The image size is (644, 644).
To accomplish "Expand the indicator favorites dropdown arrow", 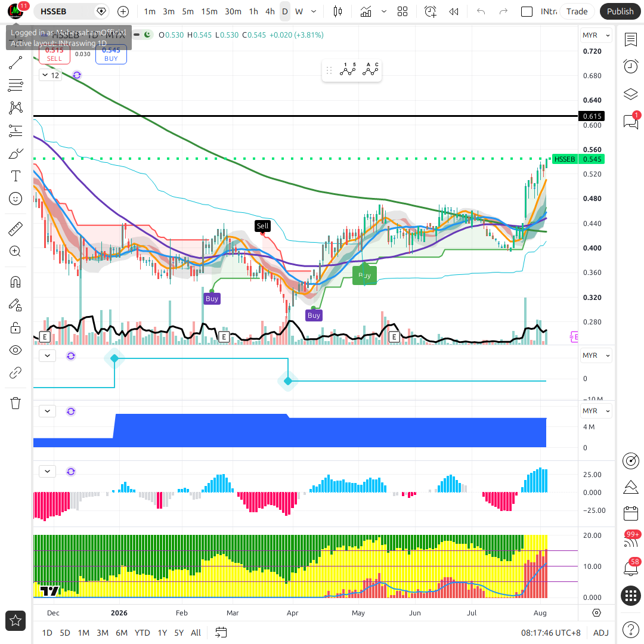I will [x=384, y=11].
